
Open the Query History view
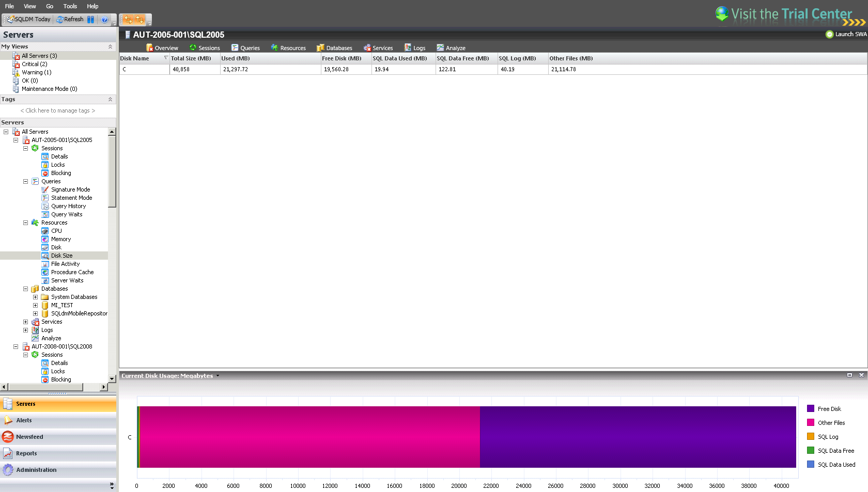coord(68,206)
